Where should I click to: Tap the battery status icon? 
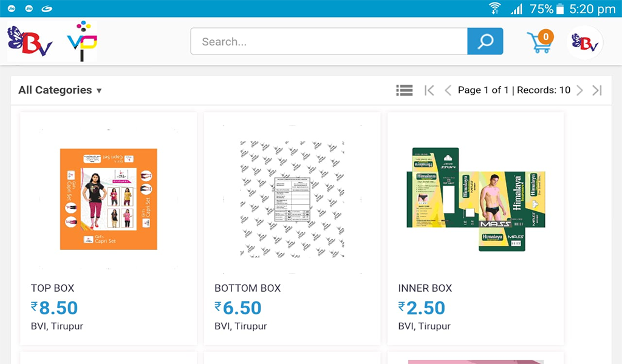click(x=559, y=8)
